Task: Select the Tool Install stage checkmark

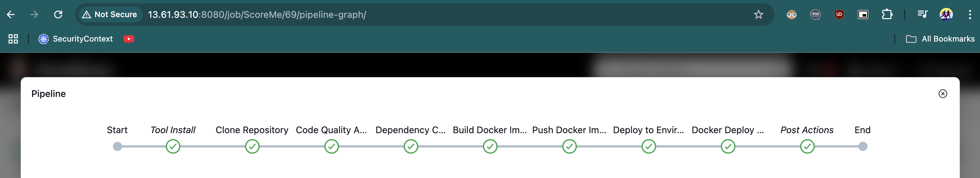Action: pos(173,146)
